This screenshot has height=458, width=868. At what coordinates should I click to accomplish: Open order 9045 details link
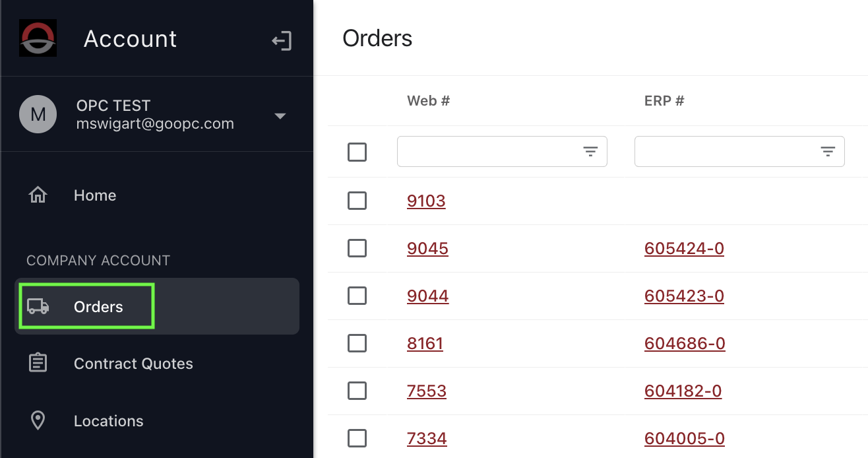pyautogui.click(x=427, y=249)
